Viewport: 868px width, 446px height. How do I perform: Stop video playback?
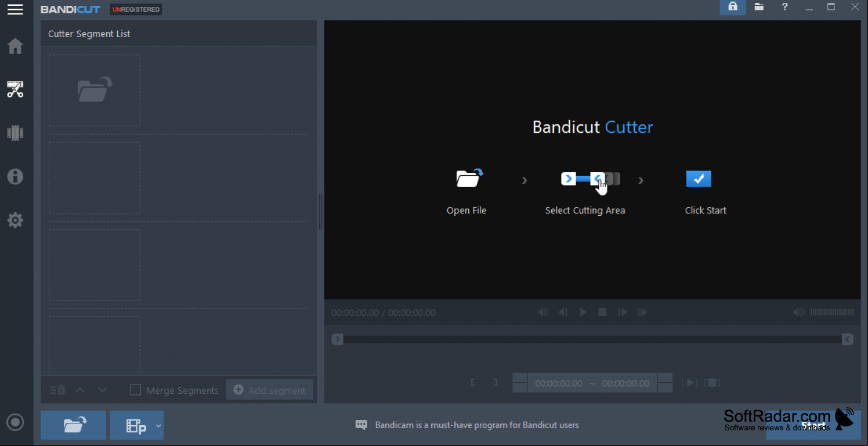pyautogui.click(x=602, y=312)
